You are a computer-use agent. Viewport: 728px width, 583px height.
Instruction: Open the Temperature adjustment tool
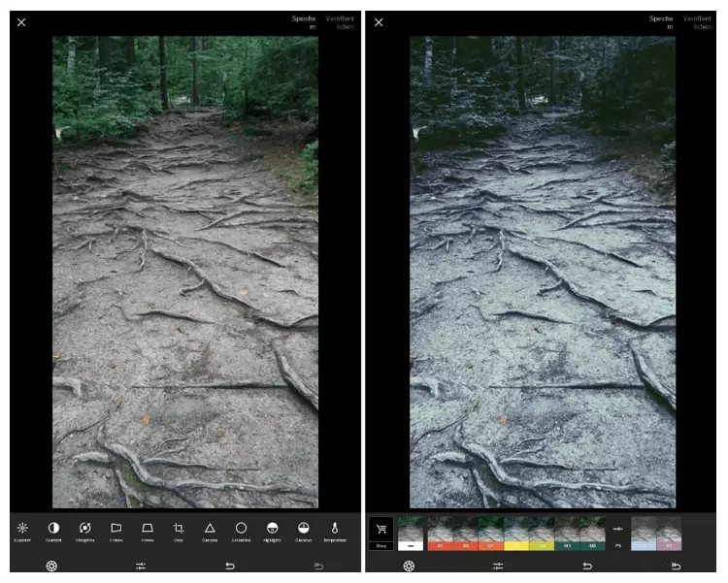[x=334, y=531]
